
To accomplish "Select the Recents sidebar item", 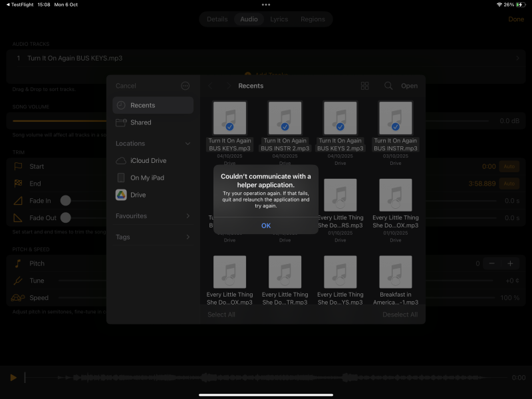I will (153, 105).
